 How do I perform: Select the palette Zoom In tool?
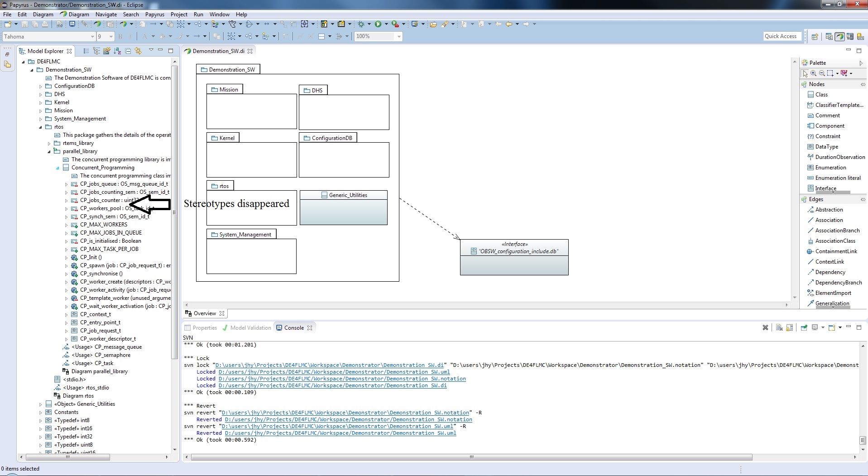click(x=814, y=73)
